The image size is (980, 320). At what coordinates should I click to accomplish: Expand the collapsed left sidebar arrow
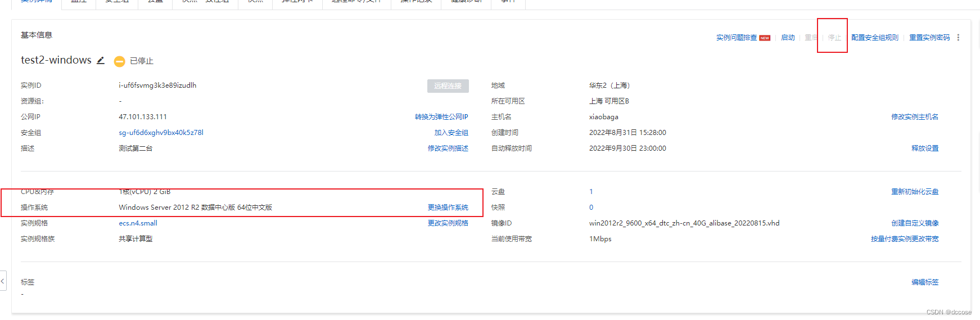[3, 281]
